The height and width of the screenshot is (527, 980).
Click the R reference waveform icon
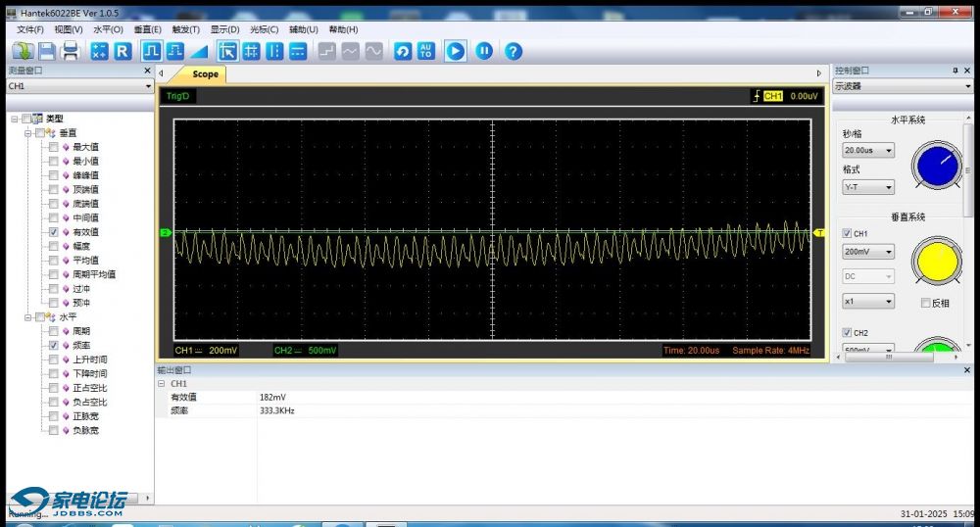[x=122, y=51]
